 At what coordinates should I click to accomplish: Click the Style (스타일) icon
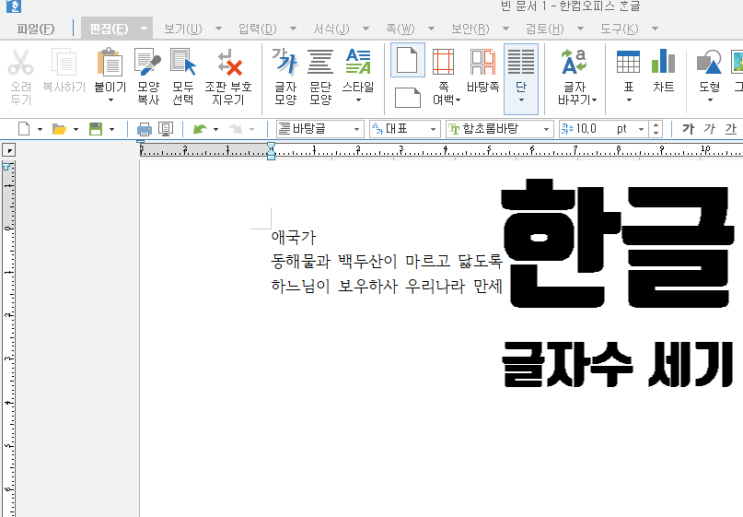tap(358, 63)
